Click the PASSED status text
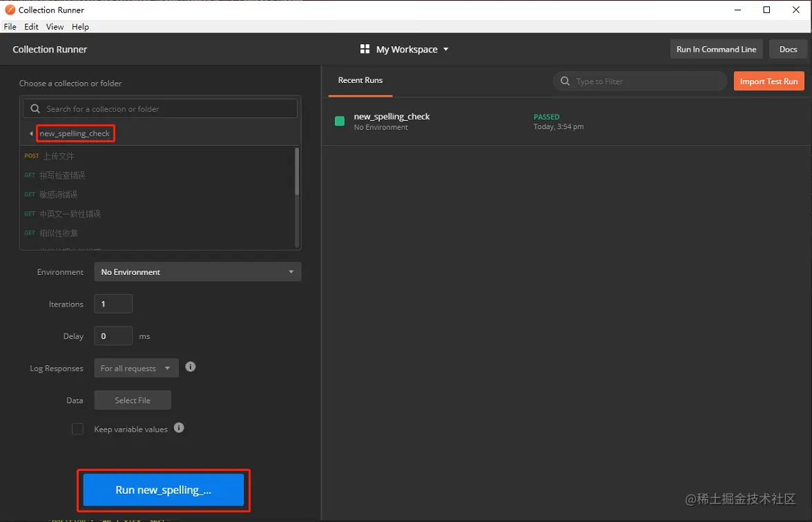This screenshot has height=522, width=812. pos(546,117)
